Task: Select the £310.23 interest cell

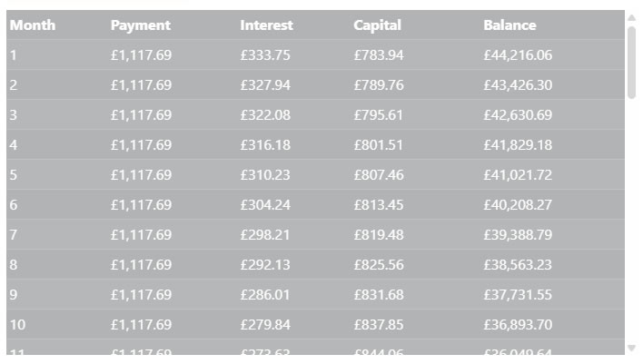Action: pyautogui.click(x=265, y=175)
